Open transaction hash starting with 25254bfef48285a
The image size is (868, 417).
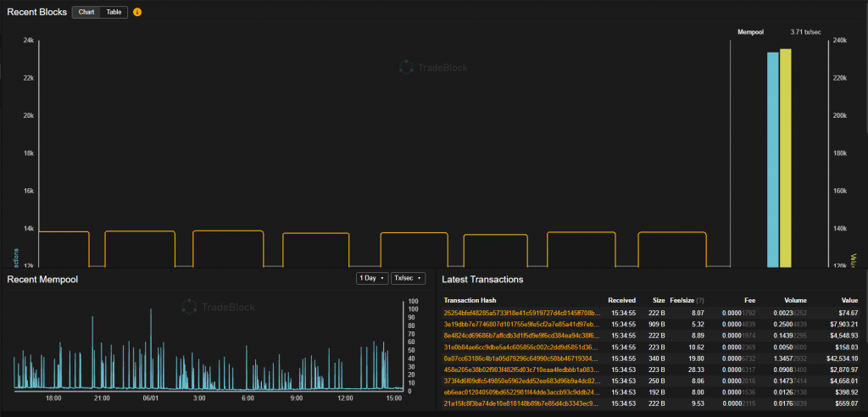[521, 313]
